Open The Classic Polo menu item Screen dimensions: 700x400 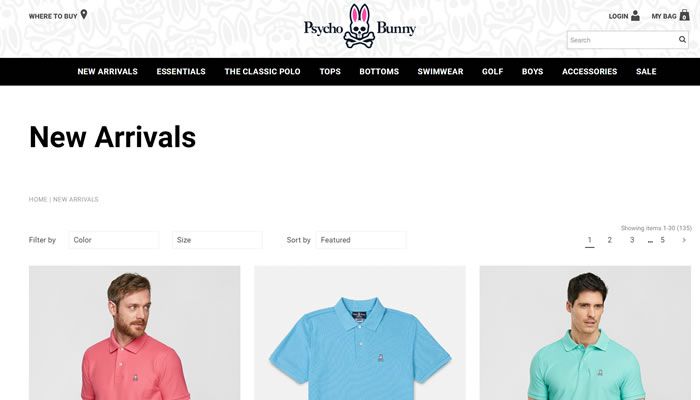tap(262, 71)
